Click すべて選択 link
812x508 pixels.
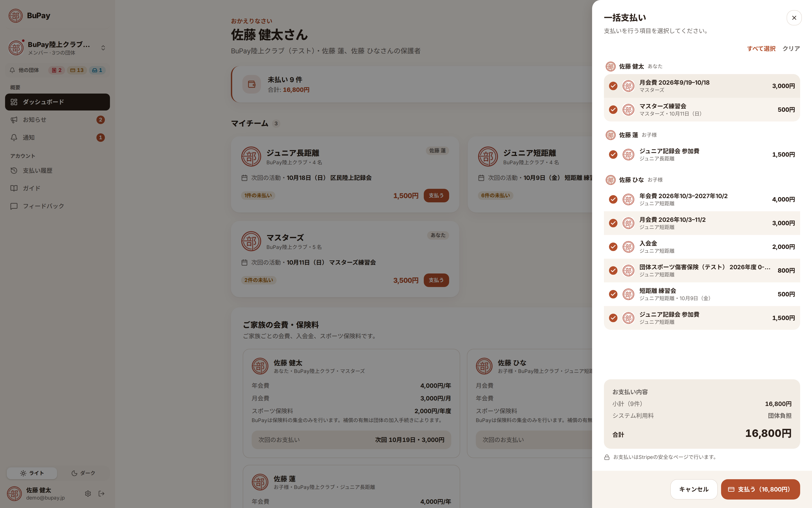[761, 49]
